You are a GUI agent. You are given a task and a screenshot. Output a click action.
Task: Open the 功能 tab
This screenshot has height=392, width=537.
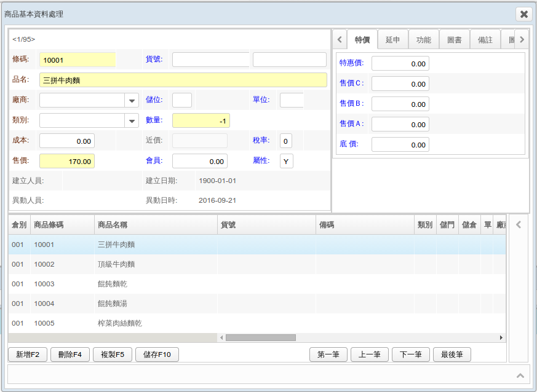pyautogui.click(x=424, y=40)
